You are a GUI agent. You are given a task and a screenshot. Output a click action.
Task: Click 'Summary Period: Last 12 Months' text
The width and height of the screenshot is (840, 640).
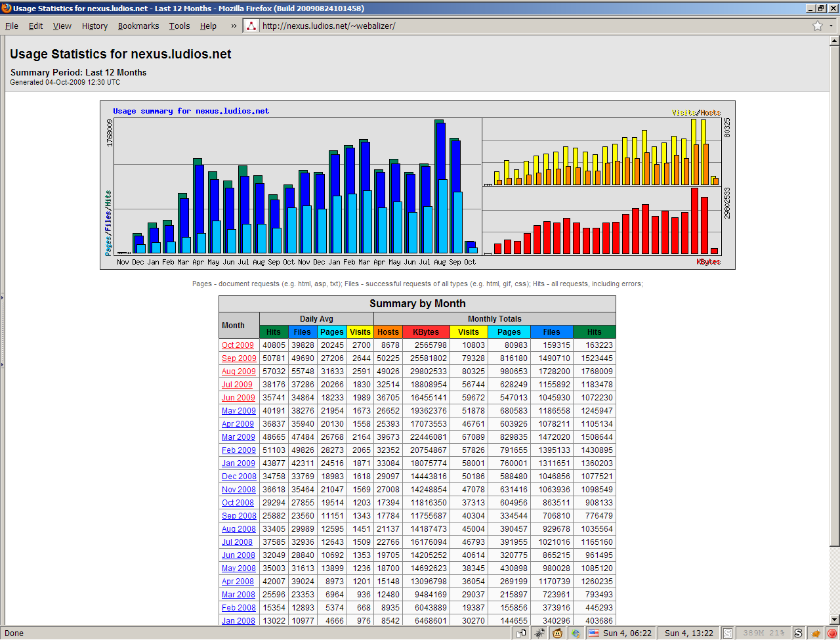[78, 73]
